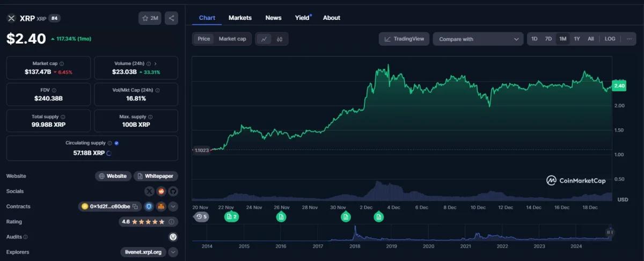Switch to line chart view icon
Image resolution: width=644 pixels, height=261 pixels.
tap(264, 39)
